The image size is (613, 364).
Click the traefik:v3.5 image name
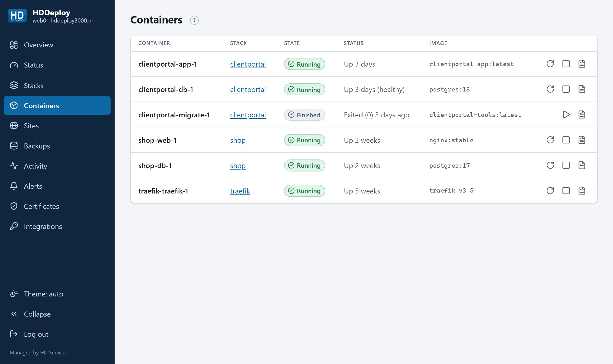point(451,191)
